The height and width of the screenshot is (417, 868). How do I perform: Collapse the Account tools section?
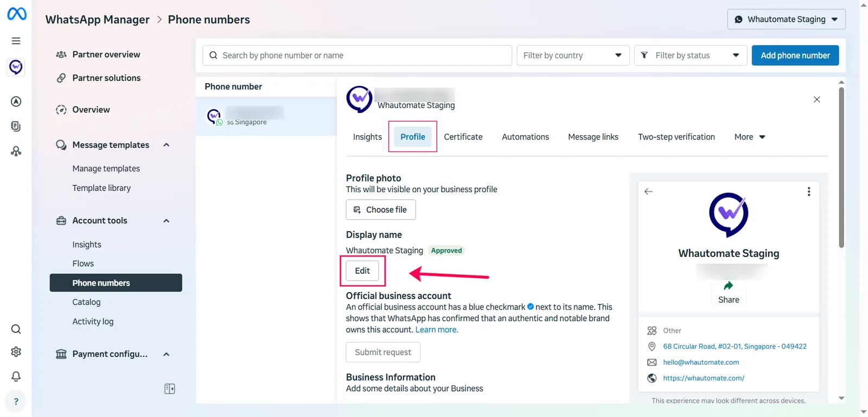(167, 220)
